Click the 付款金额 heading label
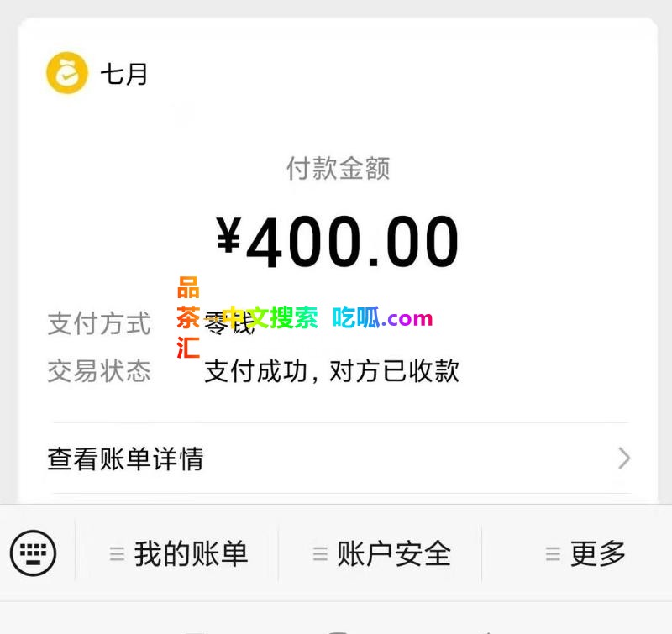Image resolution: width=672 pixels, height=634 pixels. [338, 169]
